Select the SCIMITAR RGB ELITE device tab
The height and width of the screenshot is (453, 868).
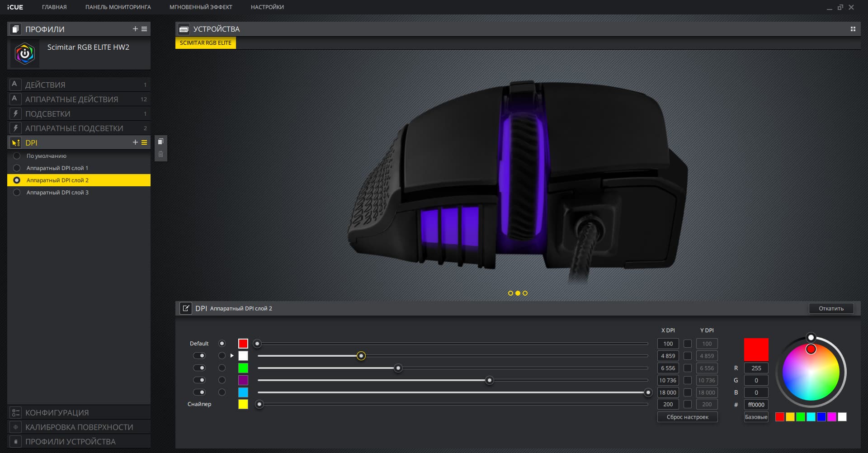pos(206,43)
